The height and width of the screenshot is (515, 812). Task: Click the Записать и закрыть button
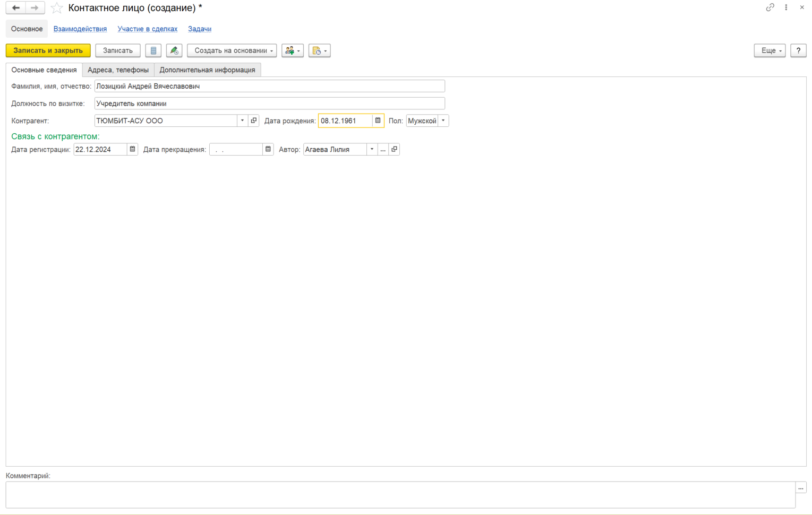point(48,50)
